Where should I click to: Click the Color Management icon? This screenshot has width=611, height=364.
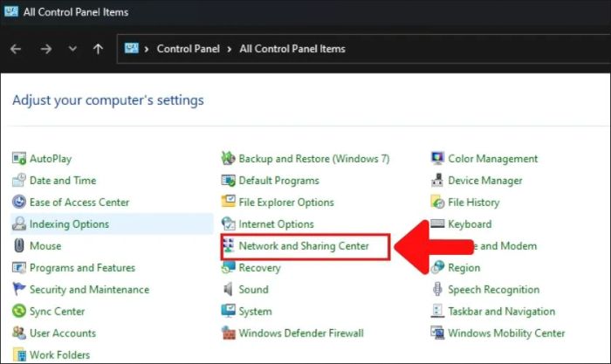[438, 159]
